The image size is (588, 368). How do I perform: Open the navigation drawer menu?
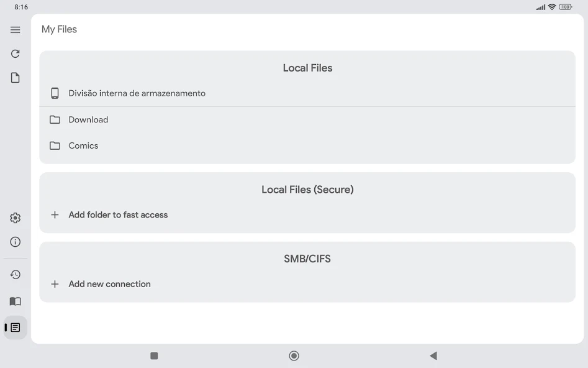(x=15, y=29)
